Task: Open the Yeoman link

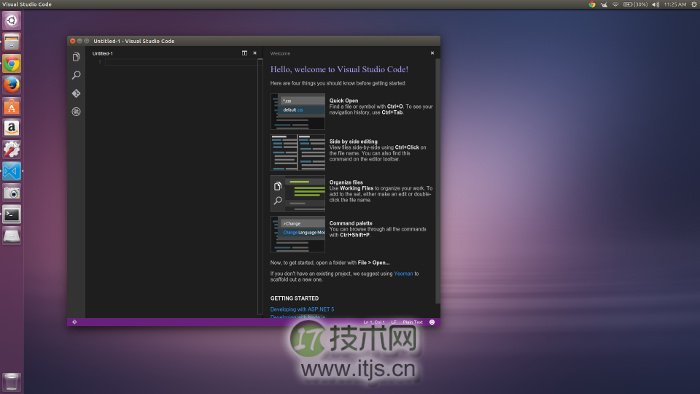Action: click(x=404, y=274)
